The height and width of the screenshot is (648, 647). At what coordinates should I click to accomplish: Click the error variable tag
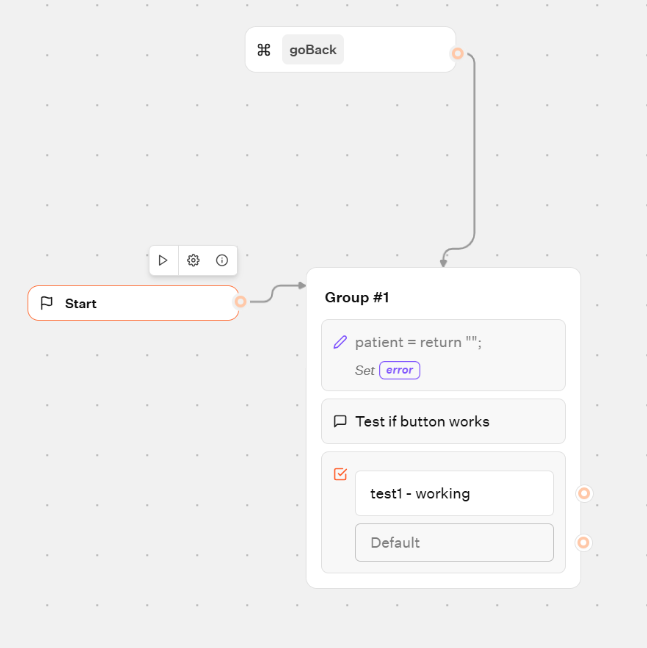[400, 370]
